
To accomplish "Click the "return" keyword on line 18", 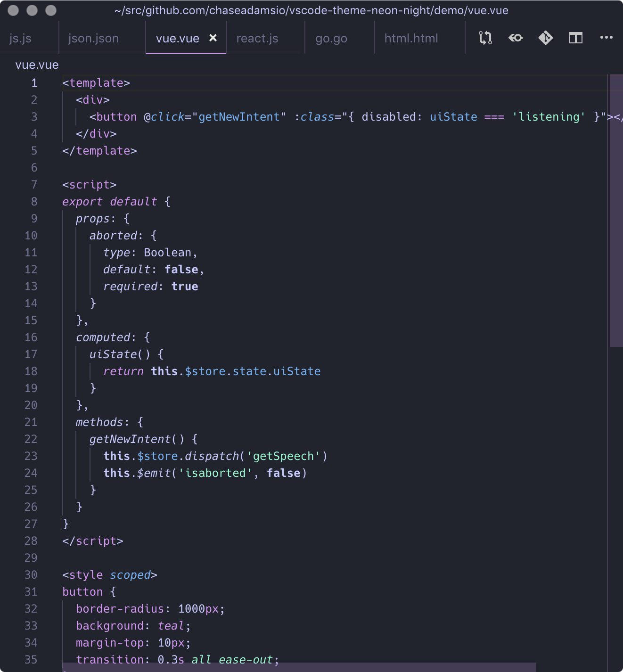I will point(123,371).
